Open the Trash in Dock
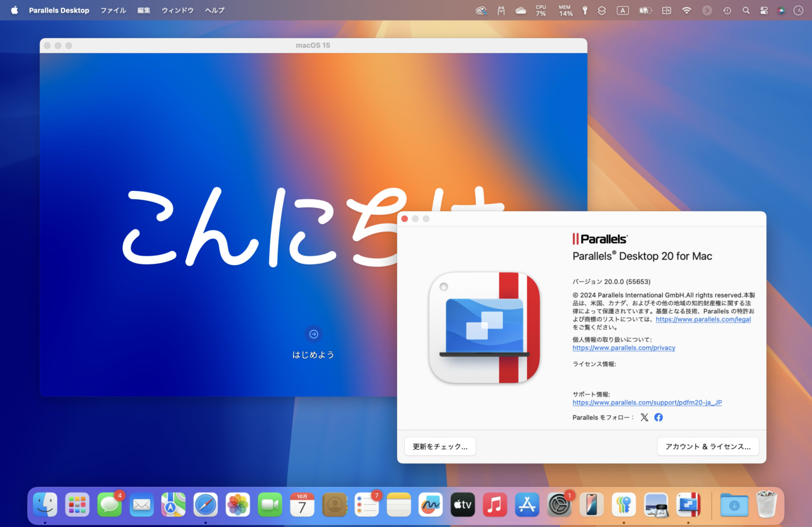 point(767,505)
